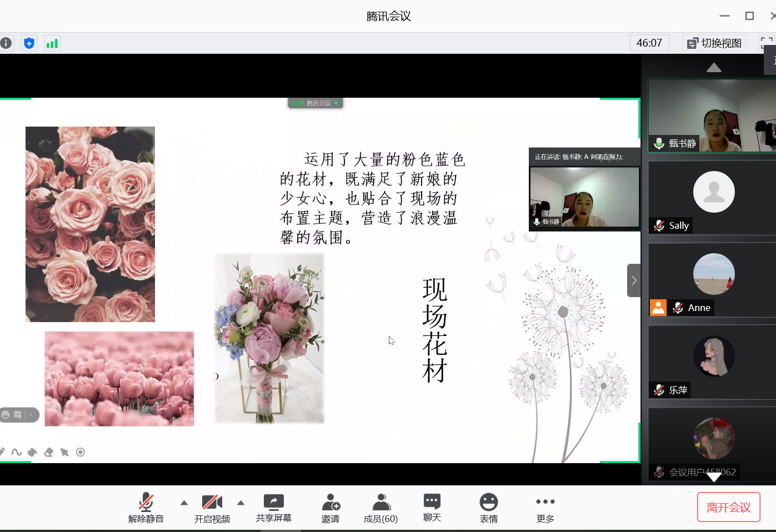This screenshot has height=532, width=776.
Task: Expand audio options arrow beside 解除静音
Action: 184,503
